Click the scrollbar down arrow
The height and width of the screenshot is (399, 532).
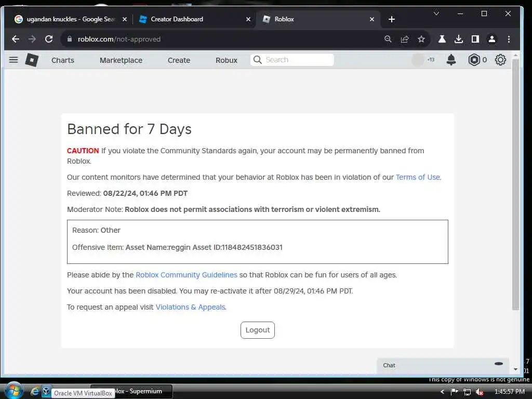pyautogui.click(x=515, y=369)
